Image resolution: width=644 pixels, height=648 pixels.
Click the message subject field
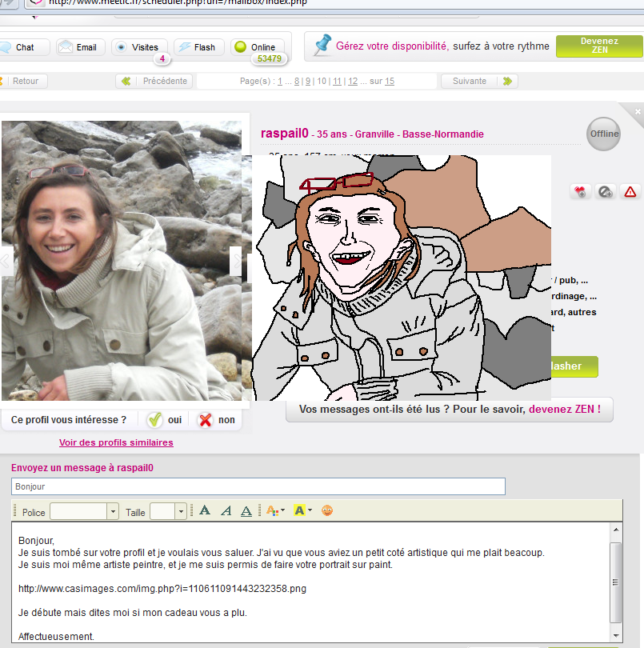(258, 486)
